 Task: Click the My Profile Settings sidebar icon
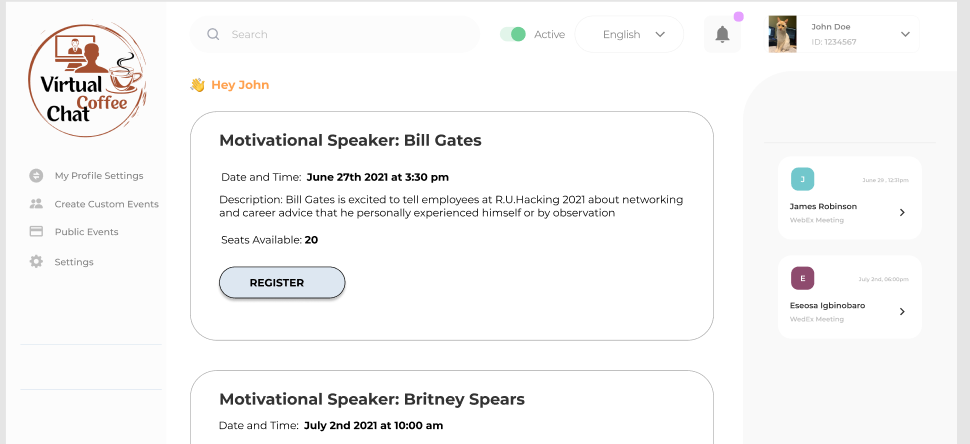pos(36,175)
